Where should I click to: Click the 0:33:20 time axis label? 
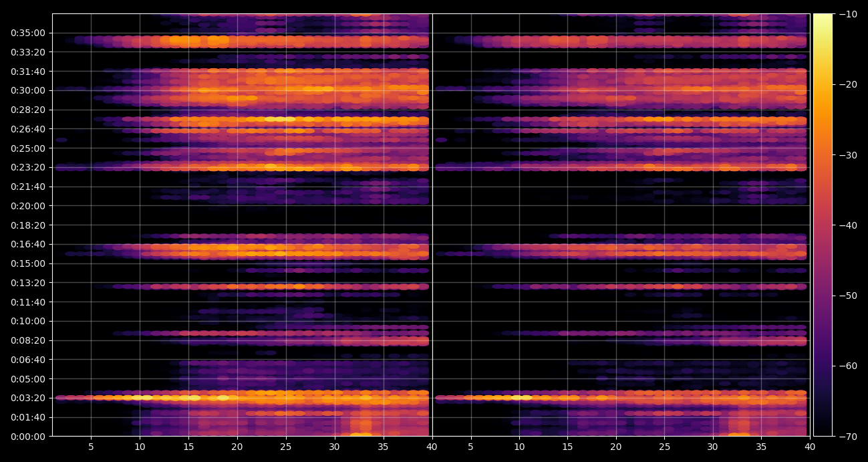27,52
